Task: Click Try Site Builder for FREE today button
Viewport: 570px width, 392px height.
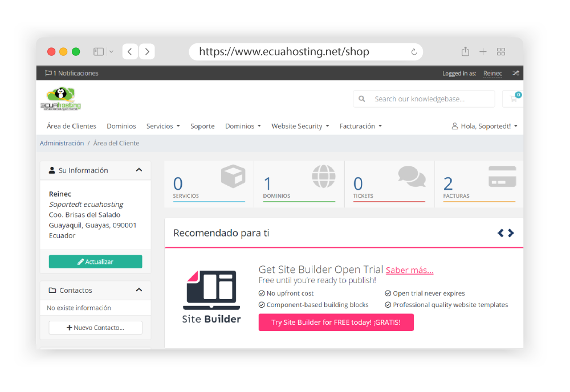Action: (x=336, y=322)
